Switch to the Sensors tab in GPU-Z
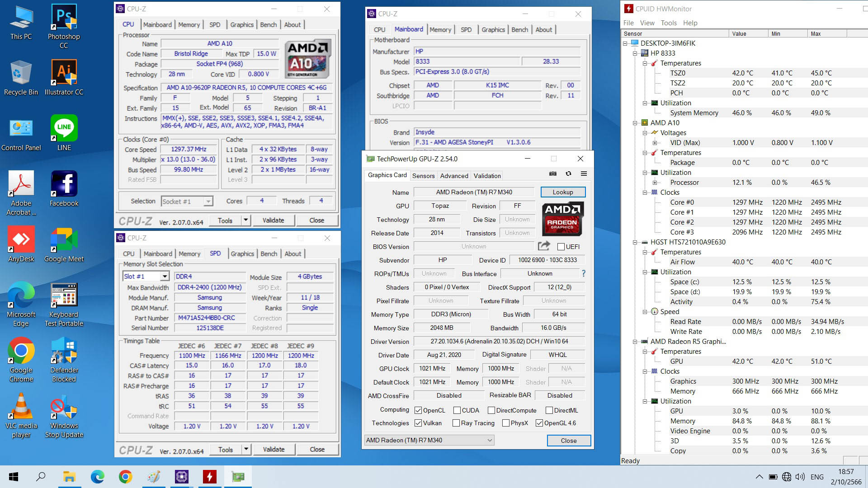Viewport: 868px width, 488px height. click(x=423, y=176)
